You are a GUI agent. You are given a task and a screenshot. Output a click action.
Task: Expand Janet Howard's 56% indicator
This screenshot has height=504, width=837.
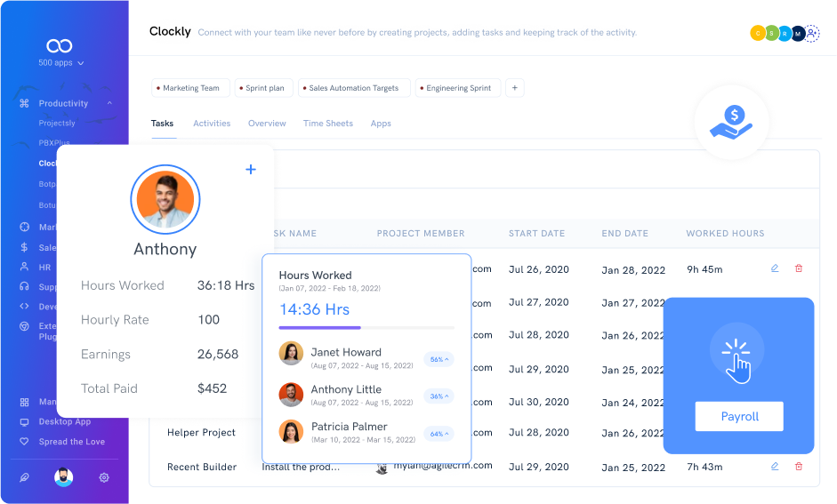[438, 359]
